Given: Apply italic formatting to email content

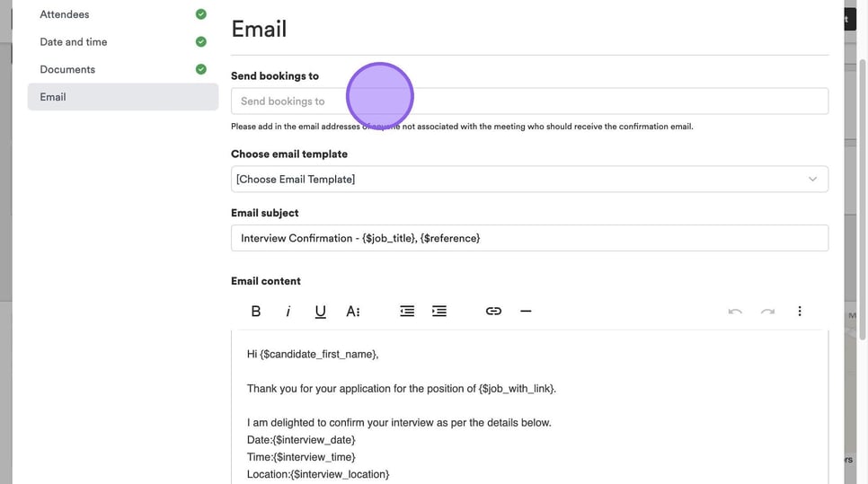Looking at the screenshot, I should pos(288,312).
